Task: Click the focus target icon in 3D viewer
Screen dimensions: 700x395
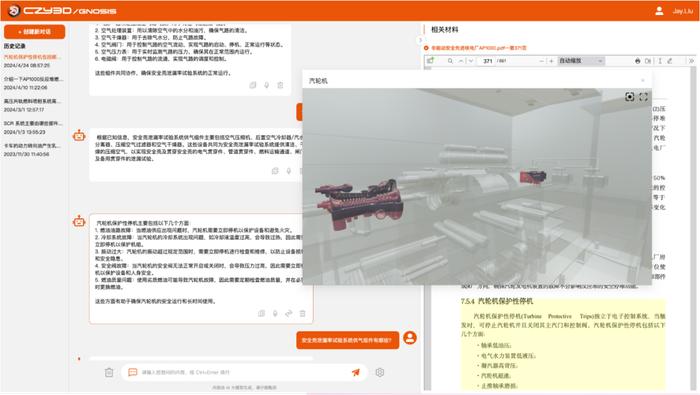Action: click(629, 96)
